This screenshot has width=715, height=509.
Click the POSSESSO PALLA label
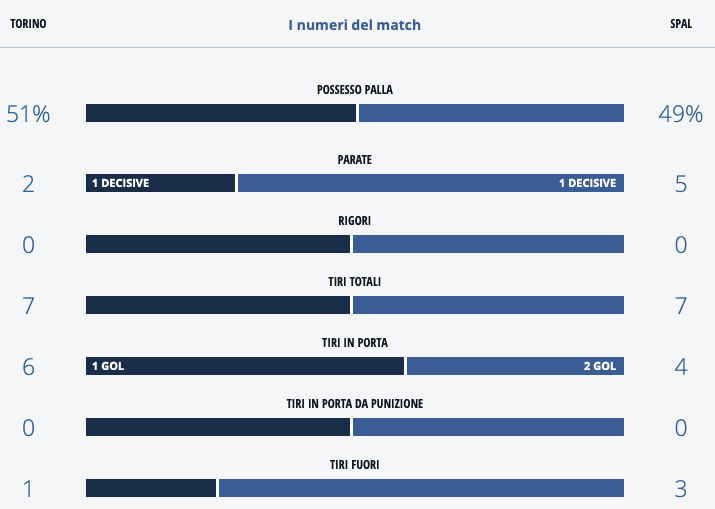click(x=354, y=90)
